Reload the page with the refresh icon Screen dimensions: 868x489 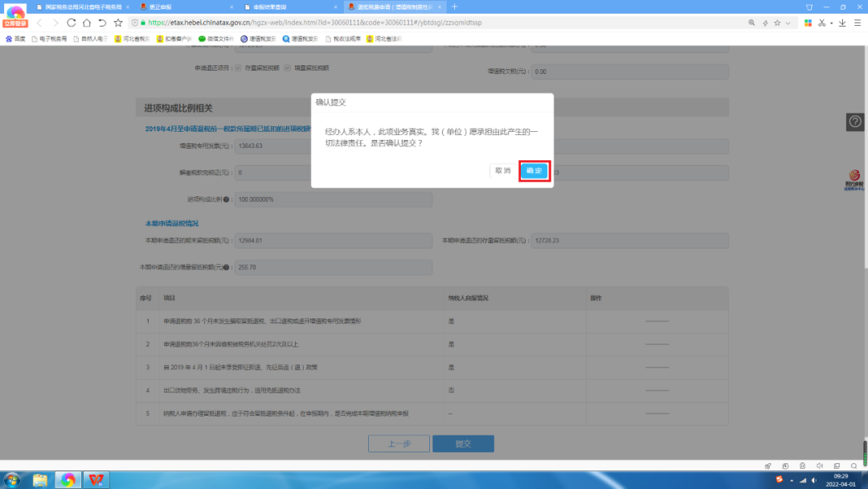click(x=71, y=23)
